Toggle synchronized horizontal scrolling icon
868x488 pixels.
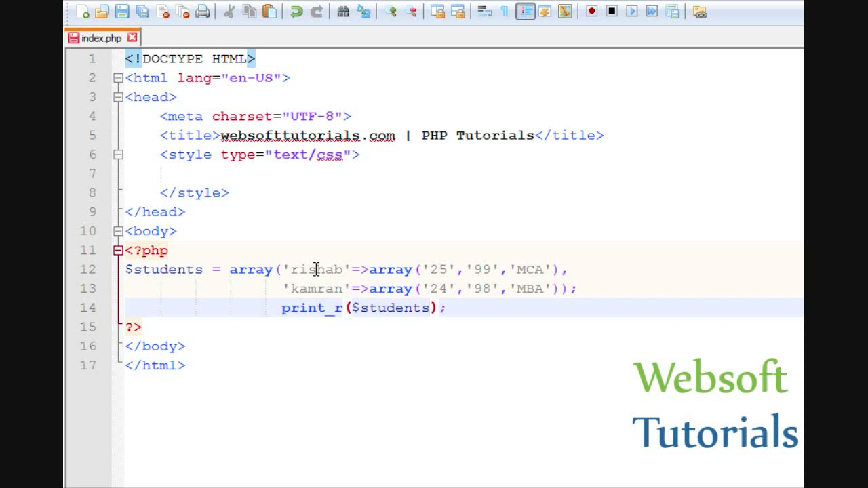(458, 12)
